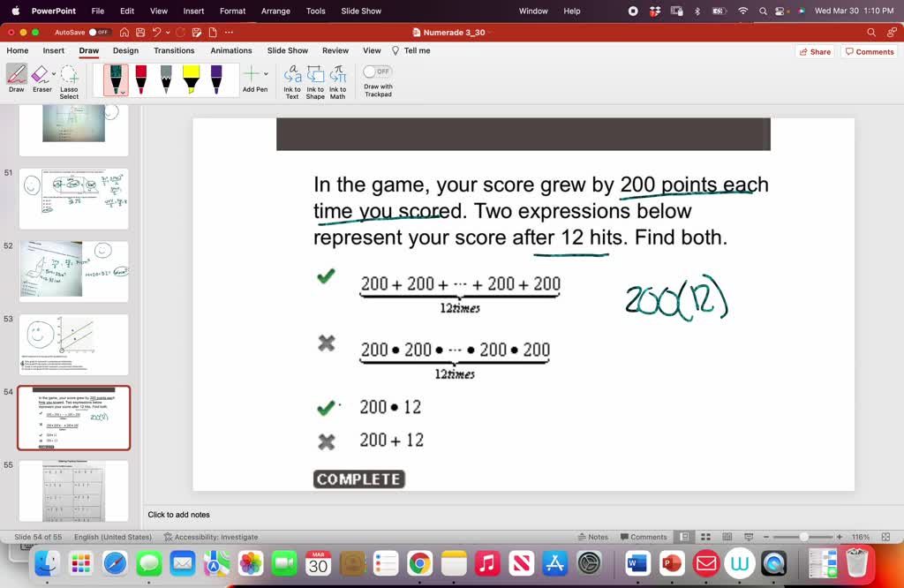The width and height of the screenshot is (904, 588).
Task: Switch to Slide Sorter view
Action: (705, 536)
